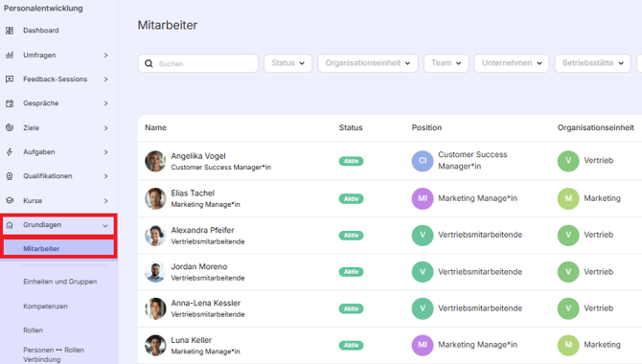Open Einheiten und Gruppen
642x364 pixels.
tap(59, 282)
